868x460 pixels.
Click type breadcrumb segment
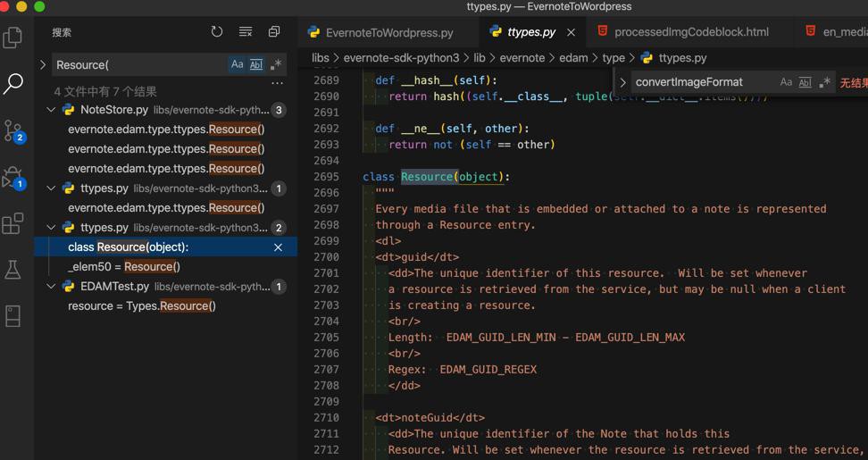click(613, 57)
